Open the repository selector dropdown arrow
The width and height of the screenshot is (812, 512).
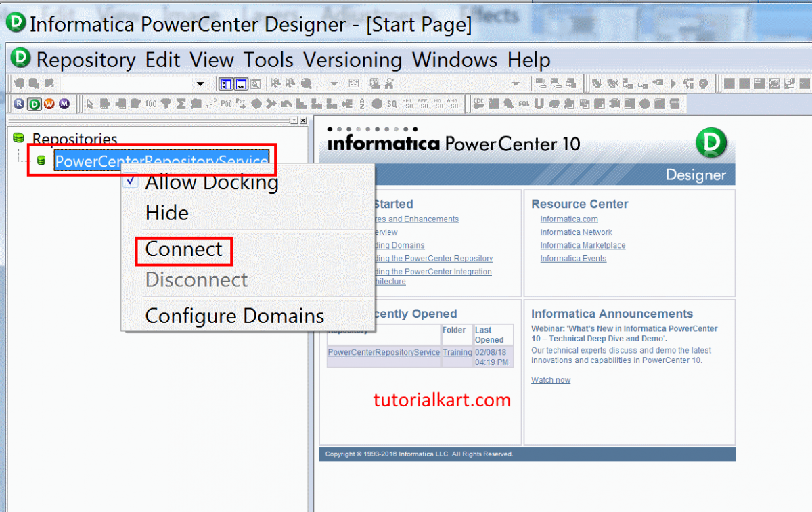pyautogui.click(x=200, y=83)
